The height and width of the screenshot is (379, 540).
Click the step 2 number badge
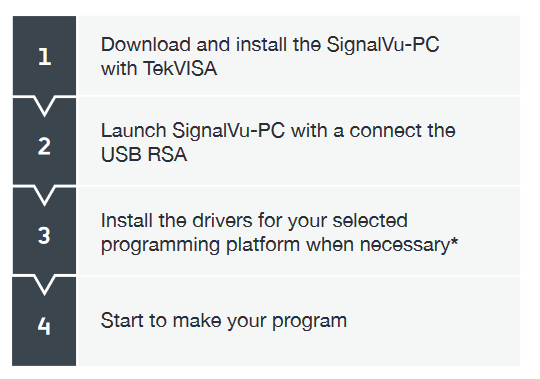(44, 146)
